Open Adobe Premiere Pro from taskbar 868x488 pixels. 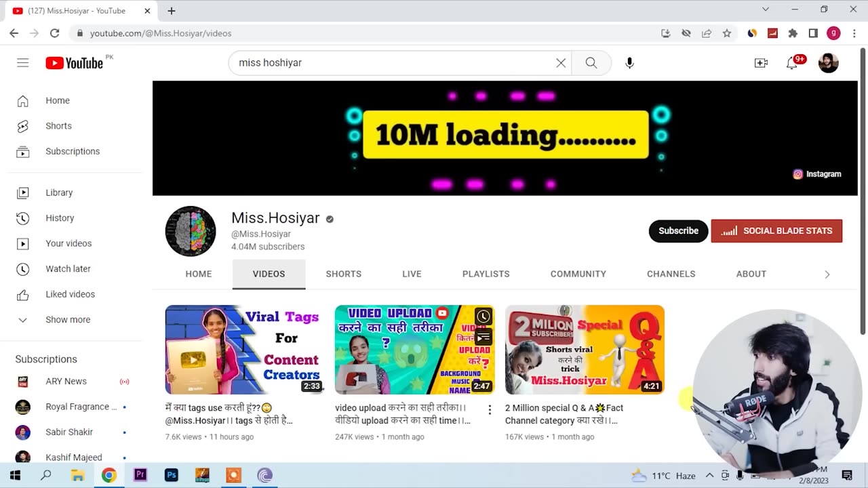point(140,475)
